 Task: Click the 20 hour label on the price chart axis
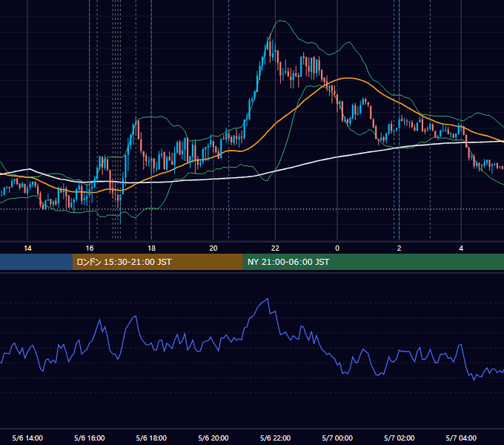click(x=213, y=248)
